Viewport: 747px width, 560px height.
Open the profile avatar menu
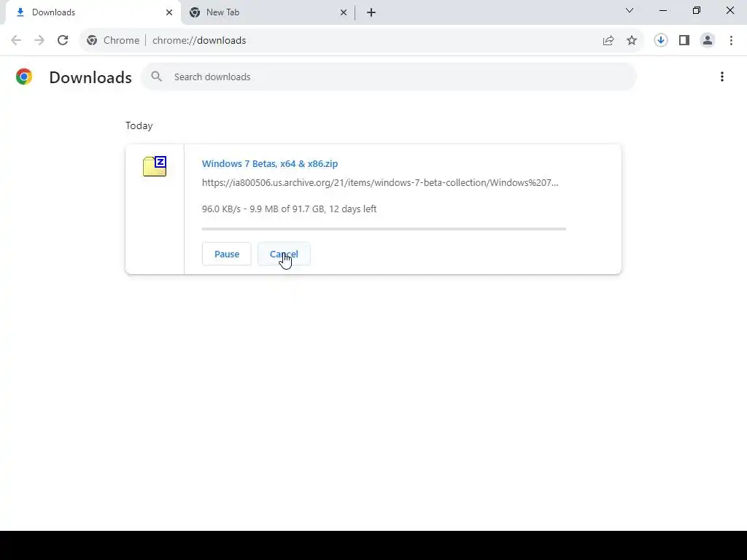tap(708, 41)
